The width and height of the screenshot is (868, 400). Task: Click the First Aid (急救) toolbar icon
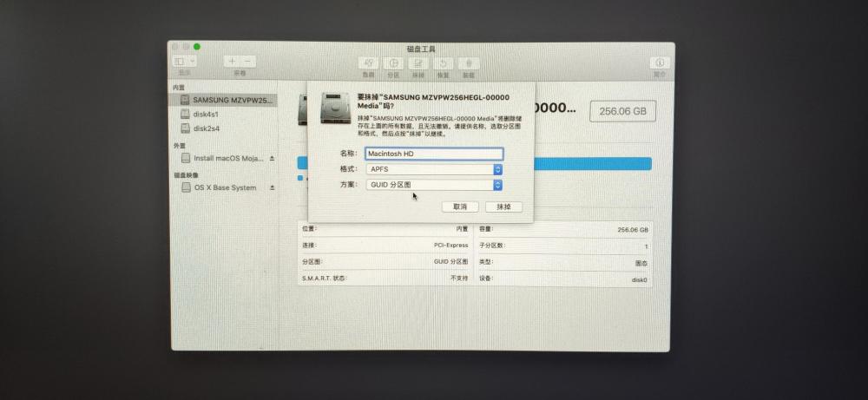368,63
